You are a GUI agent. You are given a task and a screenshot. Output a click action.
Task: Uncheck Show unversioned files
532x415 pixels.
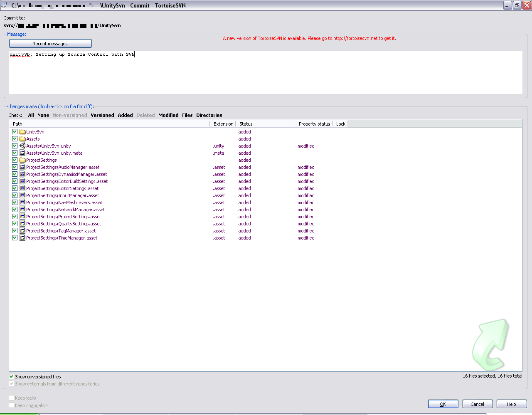coord(11,376)
